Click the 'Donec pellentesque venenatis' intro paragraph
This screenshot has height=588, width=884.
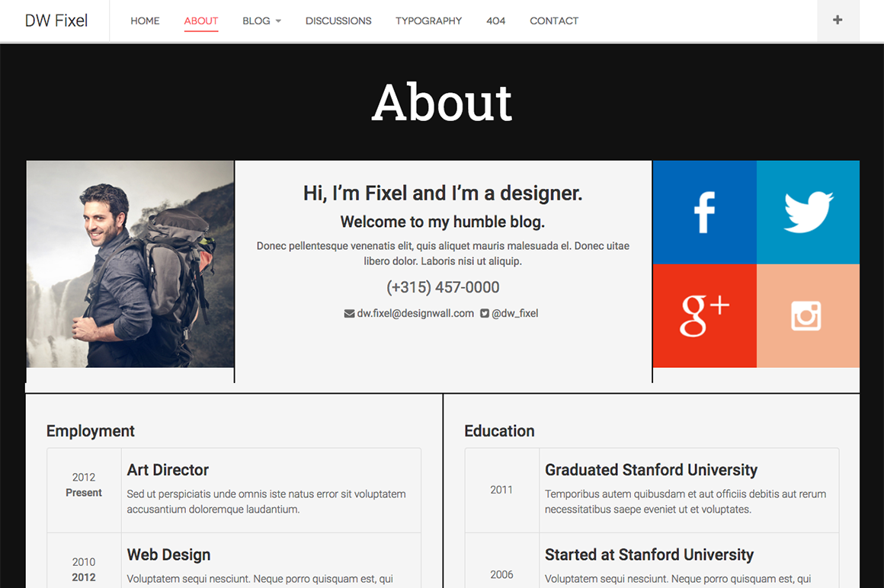443,254
